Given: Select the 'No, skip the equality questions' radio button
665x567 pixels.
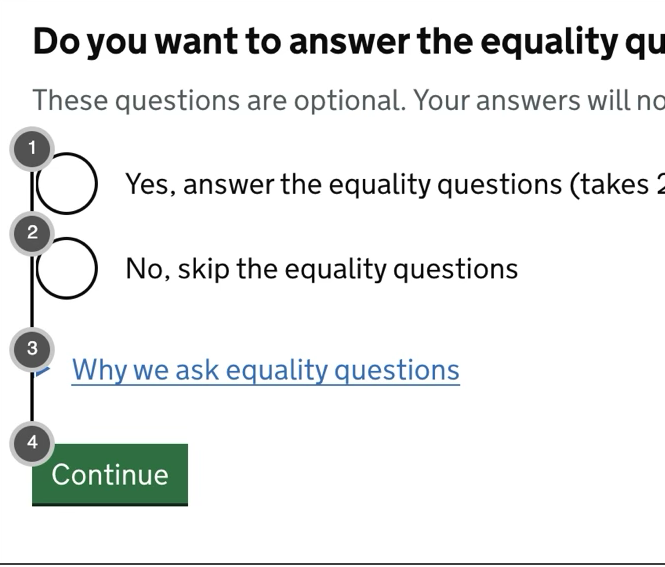Looking at the screenshot, I should click(66, 269).
